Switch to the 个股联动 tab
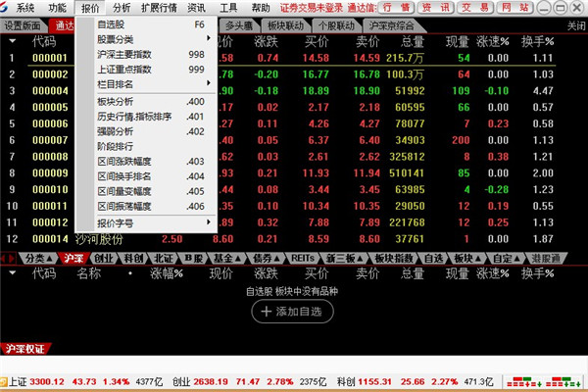Image resolution: width=588 pixels, height=392 pixels. click(x=336, y=25)
